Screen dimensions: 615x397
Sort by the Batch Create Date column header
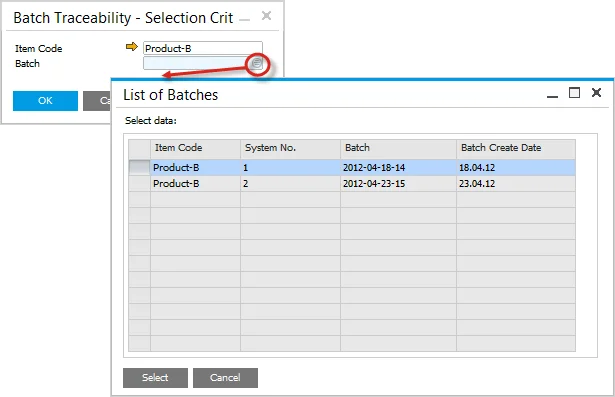click(x=516, y=148)
